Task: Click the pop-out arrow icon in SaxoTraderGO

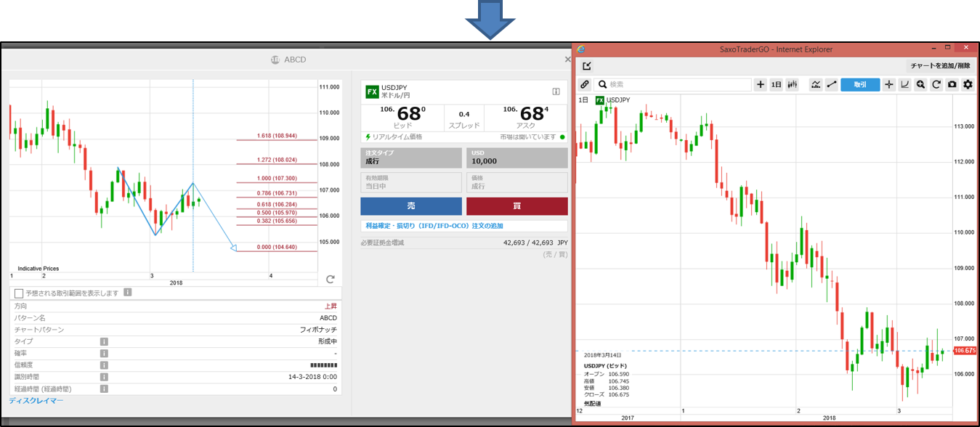Action: tap(587, 65)
